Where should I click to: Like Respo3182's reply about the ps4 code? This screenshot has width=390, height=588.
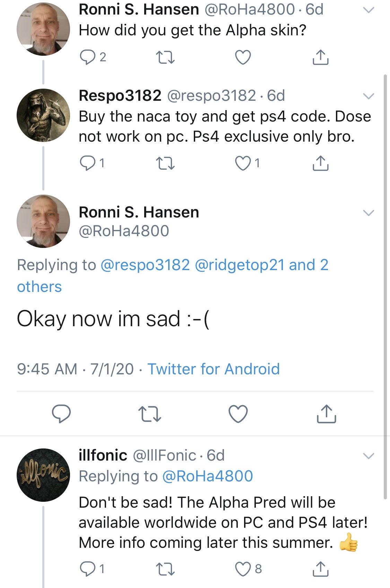243,163
